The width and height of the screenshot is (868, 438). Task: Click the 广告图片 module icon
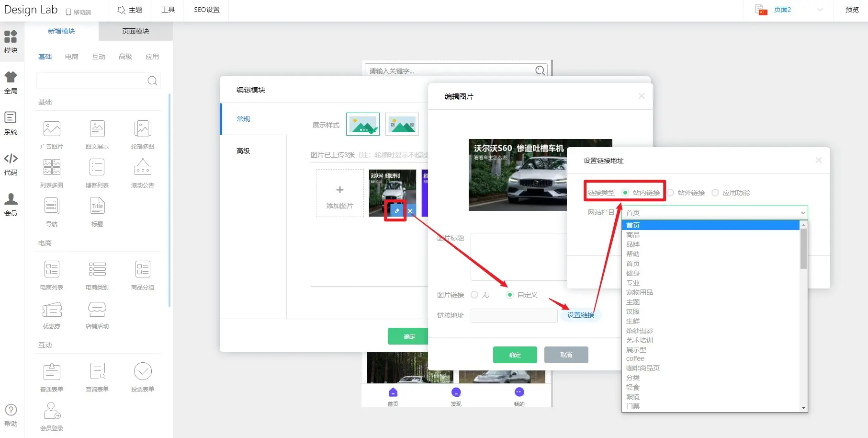coord(52,129)
